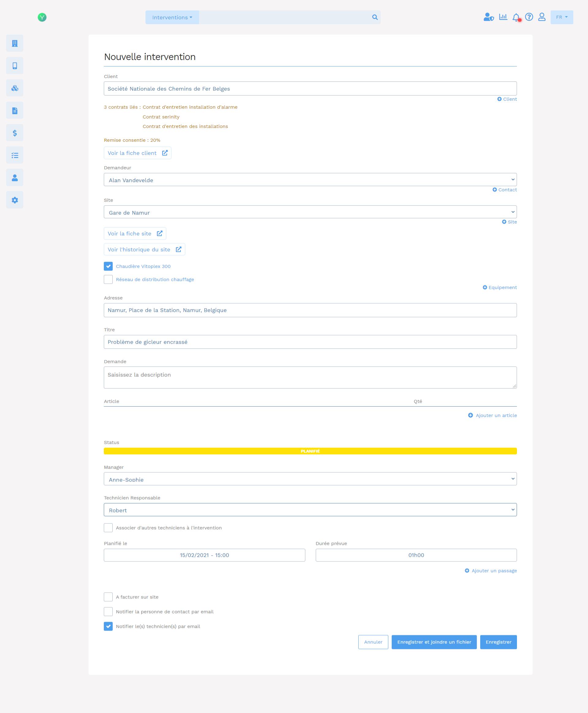Open the statistics chart icon

(503, 17)
